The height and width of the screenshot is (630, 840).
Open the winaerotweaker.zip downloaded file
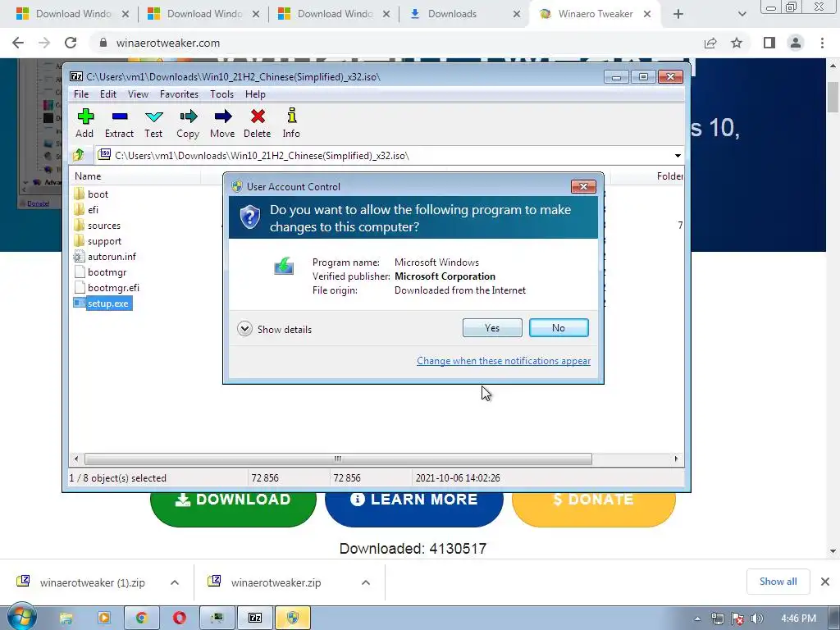pyautogui.click(x=276, y=582)
